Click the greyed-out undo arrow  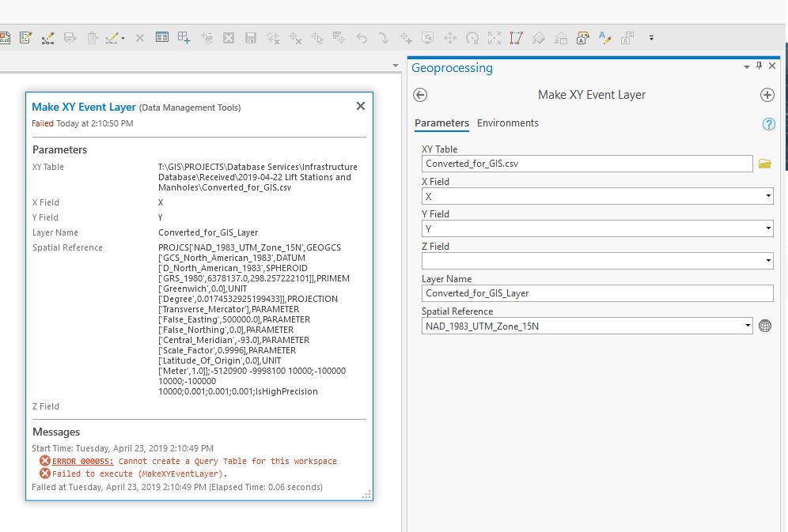(362, 38)
